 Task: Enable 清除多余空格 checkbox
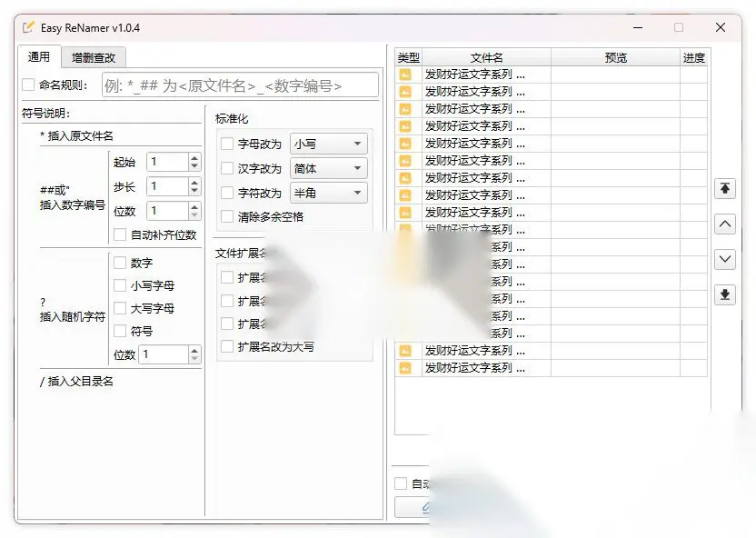pos(226,216)
